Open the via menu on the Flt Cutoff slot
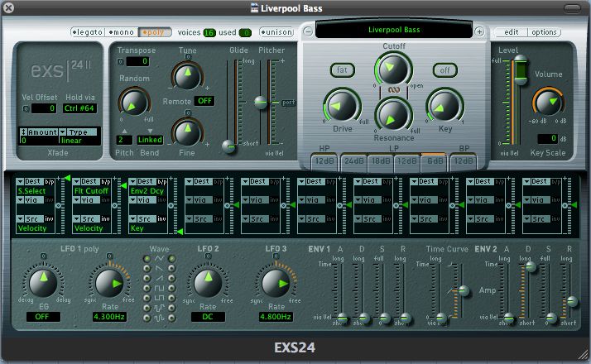 (x=86, y=200)
